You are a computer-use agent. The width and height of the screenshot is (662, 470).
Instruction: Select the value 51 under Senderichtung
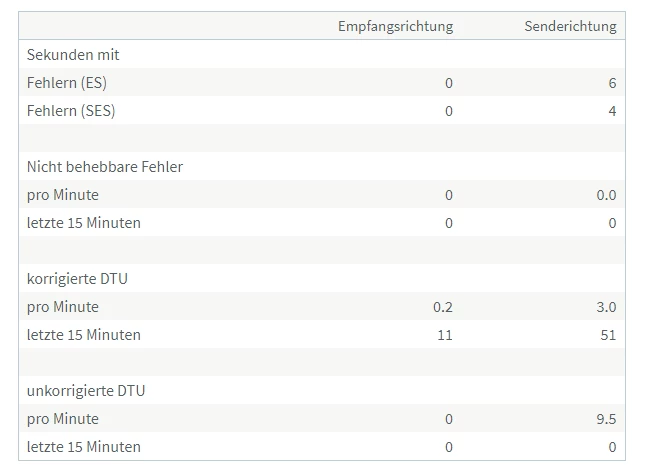pyautogui.click(x=607, y=335)
